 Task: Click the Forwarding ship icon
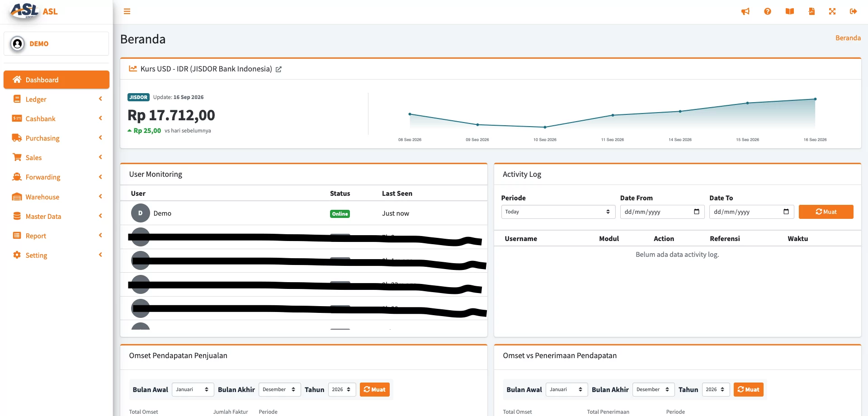(x=17, y=177)
